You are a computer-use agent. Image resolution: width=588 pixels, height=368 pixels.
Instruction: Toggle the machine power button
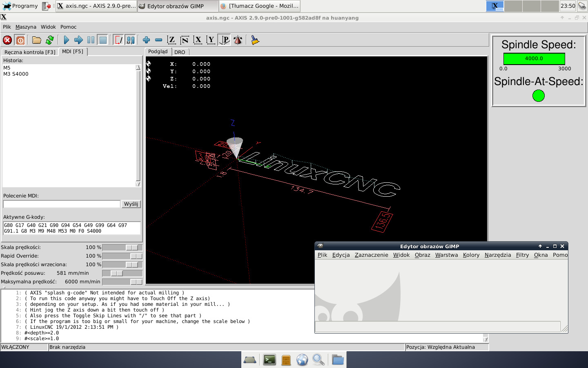point(20,40)
